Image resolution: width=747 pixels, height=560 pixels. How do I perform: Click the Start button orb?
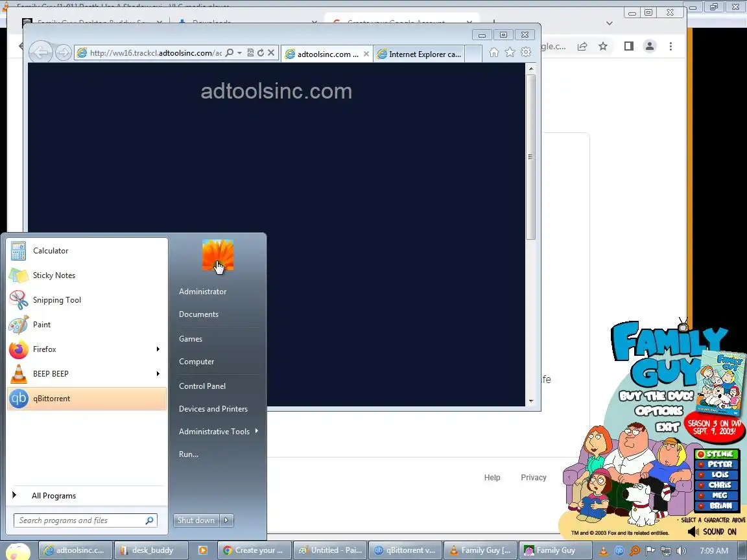click(x=18, y=552)
